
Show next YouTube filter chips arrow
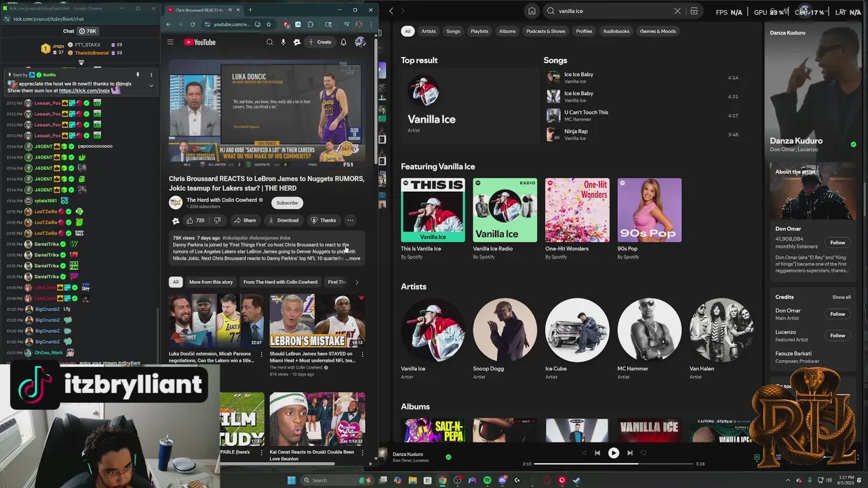tap(357, 282)
